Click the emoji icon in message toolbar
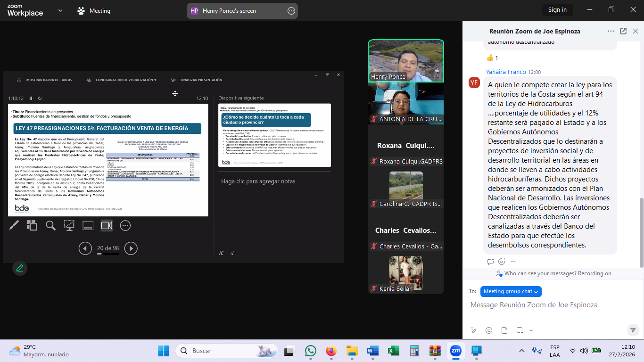Viewport: 644px width, 362px height. [x=489, y=330]
